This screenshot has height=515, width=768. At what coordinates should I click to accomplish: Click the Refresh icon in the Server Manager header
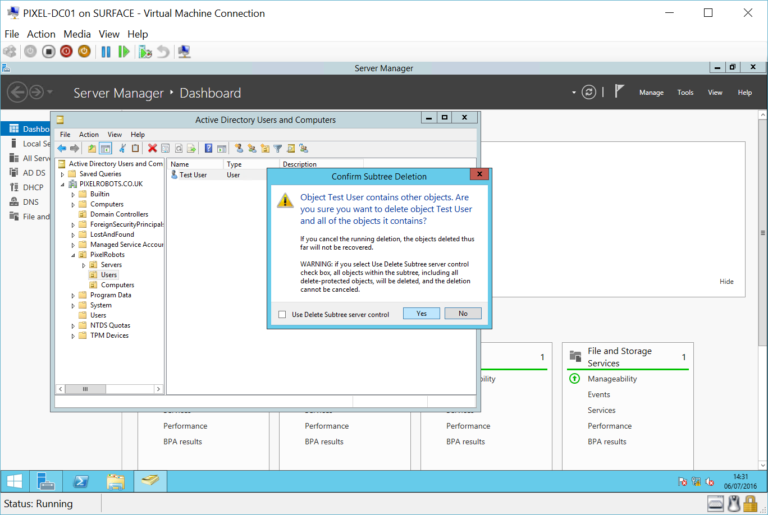[589, 92]
